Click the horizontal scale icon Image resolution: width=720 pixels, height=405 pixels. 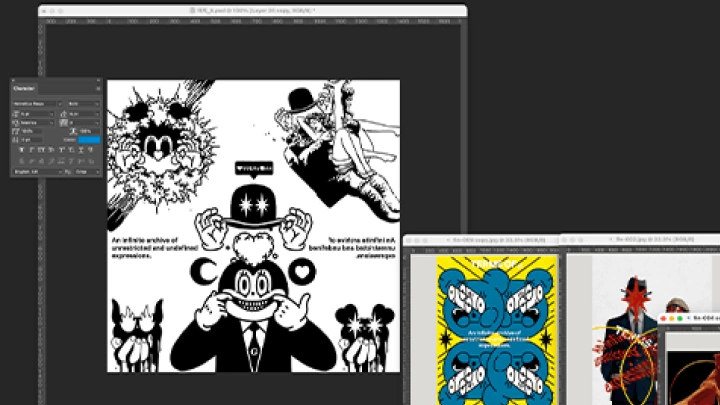pos(73,131)
